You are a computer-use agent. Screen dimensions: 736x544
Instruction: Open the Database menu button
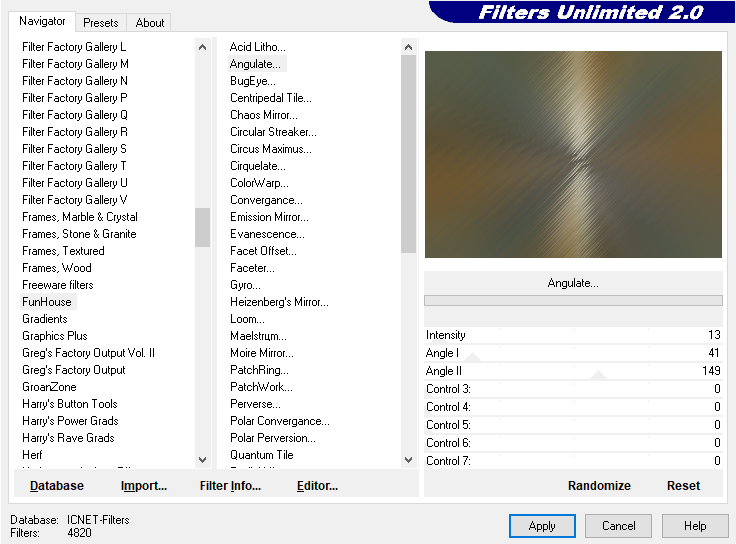[x=57, y=486]
